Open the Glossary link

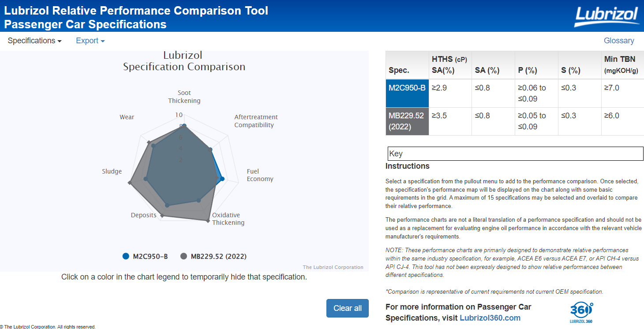618,41
